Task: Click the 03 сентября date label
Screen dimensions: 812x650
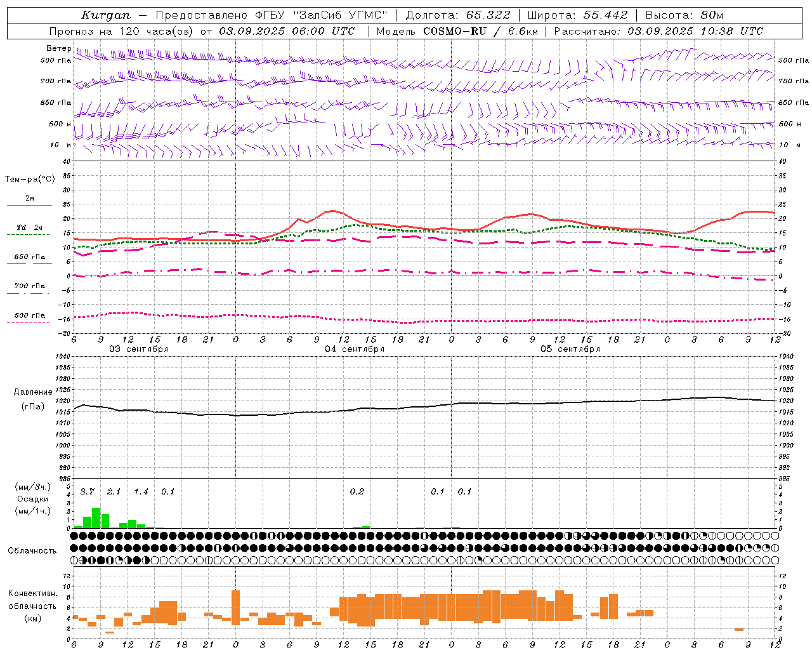Action: click(138, 348)
